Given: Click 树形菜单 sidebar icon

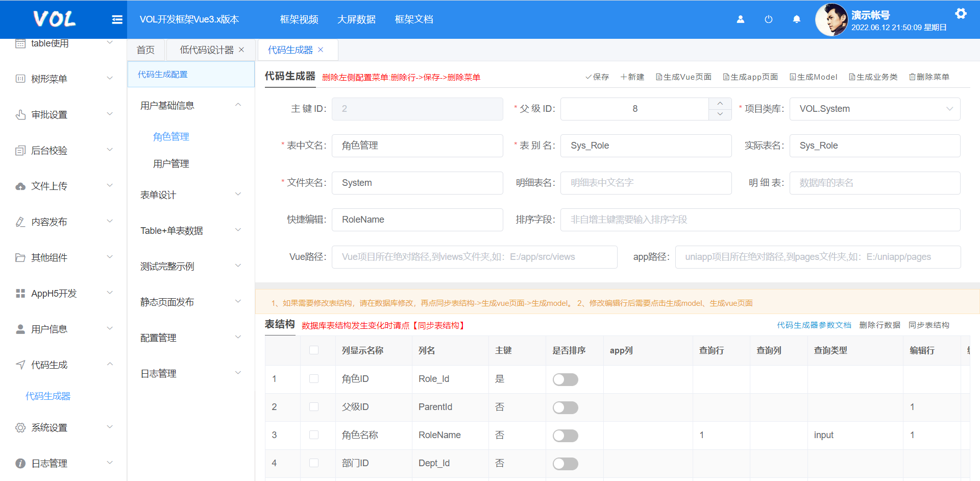Looking at the screenshot, I should tap(20, 79).
